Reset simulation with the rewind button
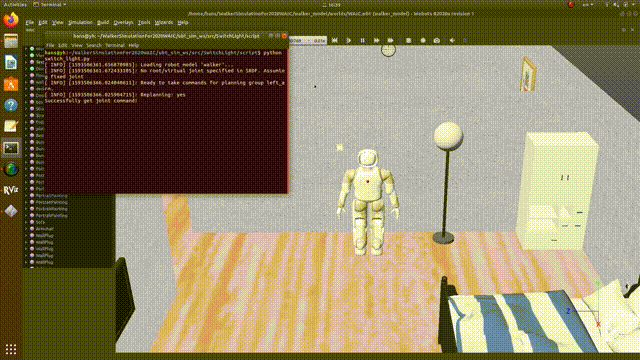The width and height of the screenshot is (640, 360). 335,40
